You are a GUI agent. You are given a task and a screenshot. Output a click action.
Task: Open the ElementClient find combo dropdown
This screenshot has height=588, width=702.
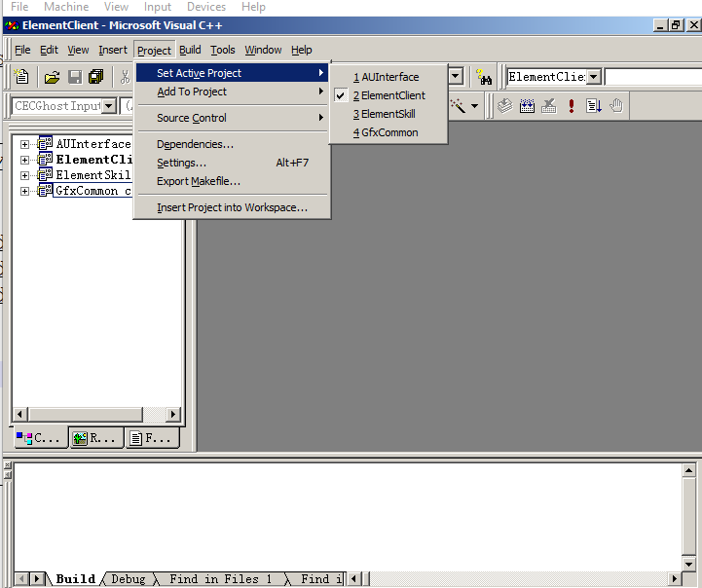(x=593, y=77)
